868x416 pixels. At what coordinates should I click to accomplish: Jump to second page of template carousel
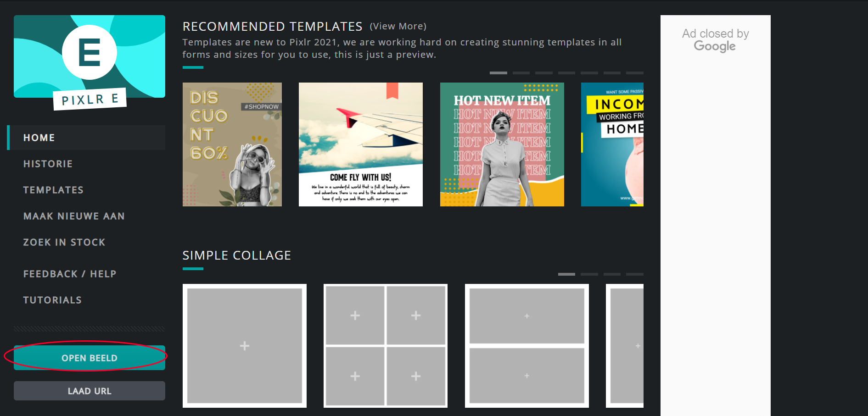point(521,73)
